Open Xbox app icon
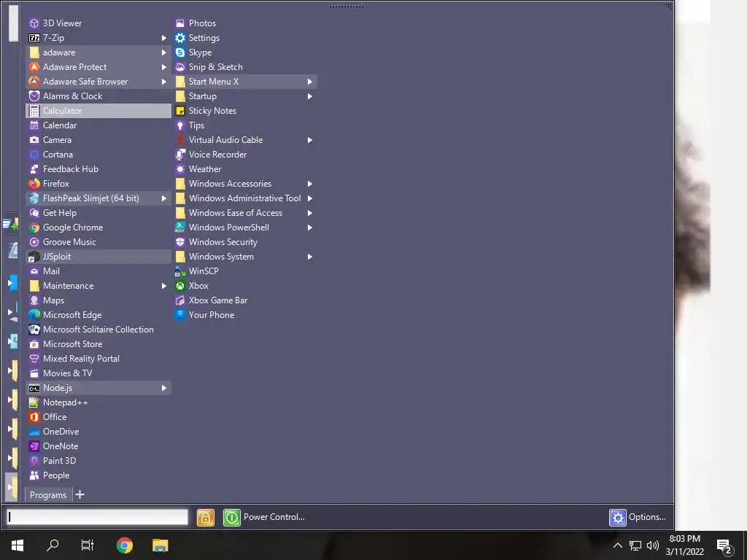Viewport: 747px width, 560px height. coord(180,286)
